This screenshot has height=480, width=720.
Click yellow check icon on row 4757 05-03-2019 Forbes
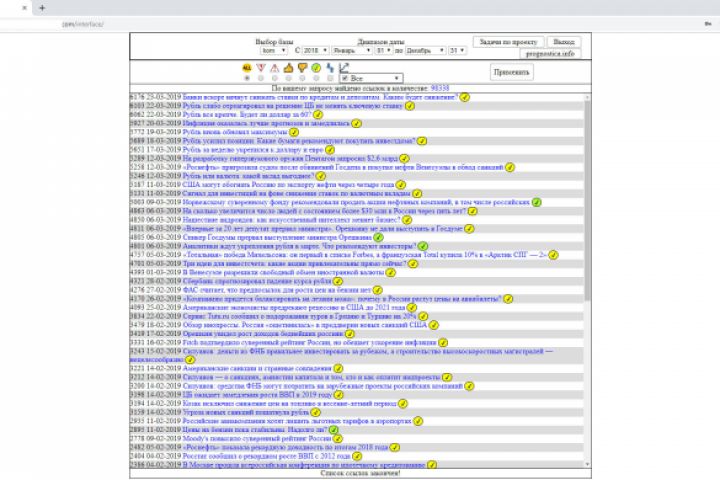click(x=553, y=255)
